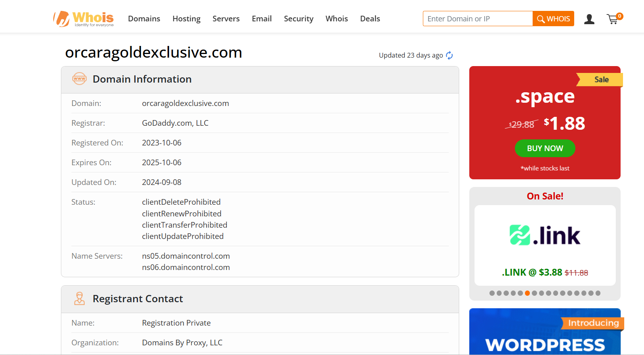Viewport: 644px width, 355px height.
Task: Open the Hosting menu
Action: click(x=186, y=19)
